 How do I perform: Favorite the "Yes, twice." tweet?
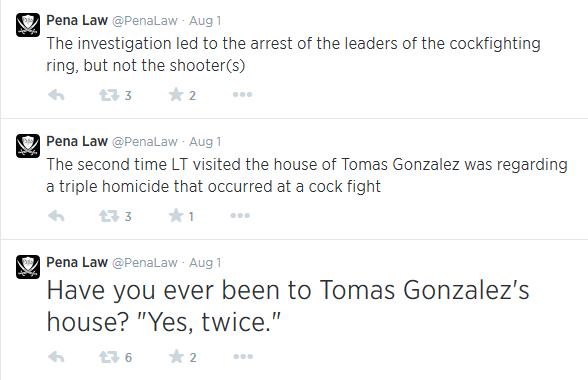point(176,356)
